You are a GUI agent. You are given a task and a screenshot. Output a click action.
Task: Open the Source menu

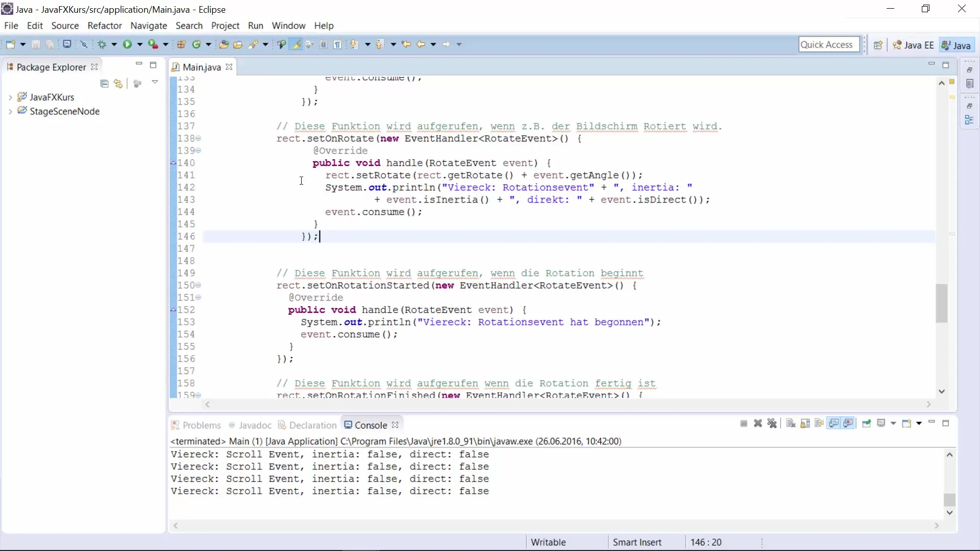coord(65,26)
